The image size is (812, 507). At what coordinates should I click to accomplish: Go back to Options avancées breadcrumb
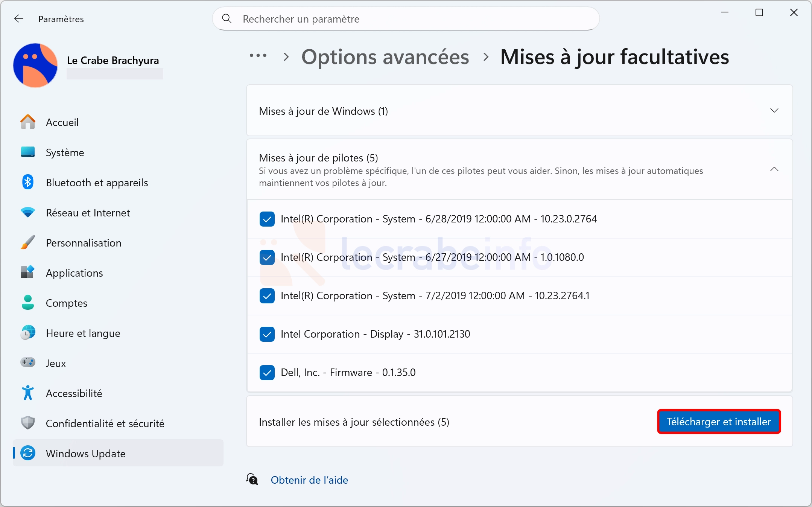tap(385, 57)
